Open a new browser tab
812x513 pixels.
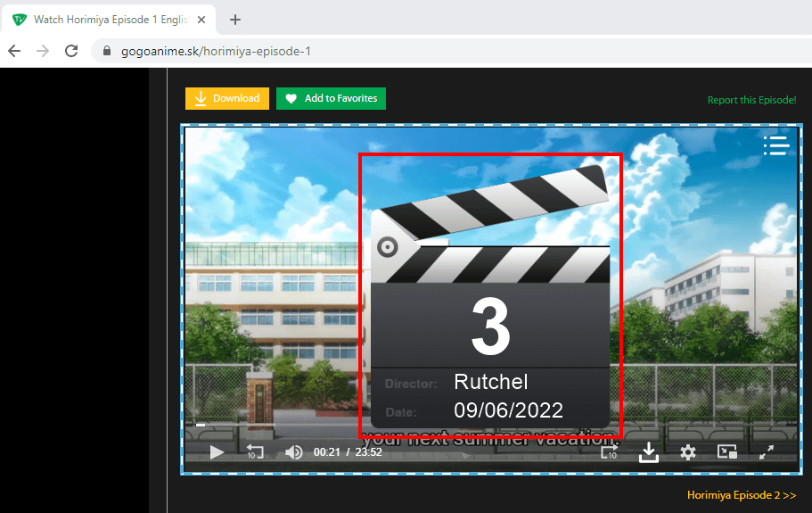[235, 20]
